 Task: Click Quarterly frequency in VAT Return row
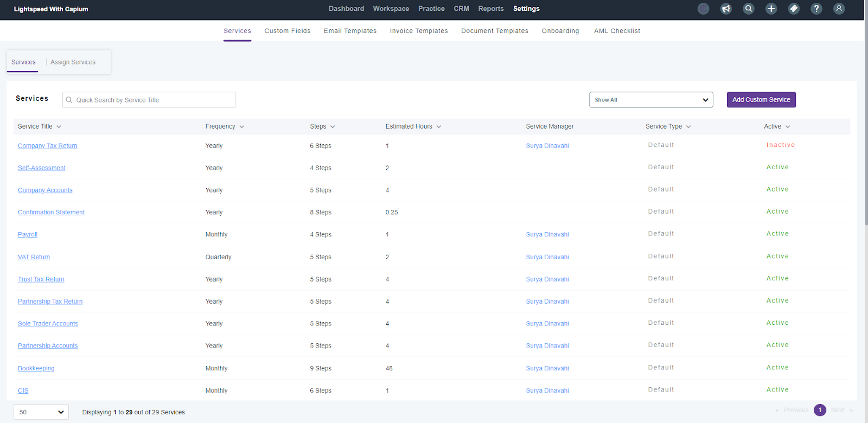coord(218,257)
